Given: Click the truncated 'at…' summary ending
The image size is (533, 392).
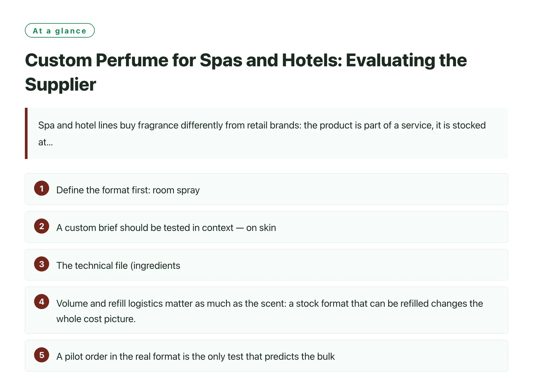Looking at the screenshot, I should coord(46,142).
